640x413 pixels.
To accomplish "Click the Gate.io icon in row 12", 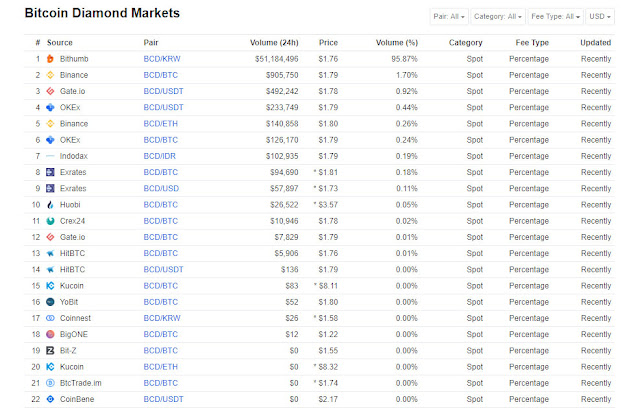I will pyautogui.click(x=50, y=237).
